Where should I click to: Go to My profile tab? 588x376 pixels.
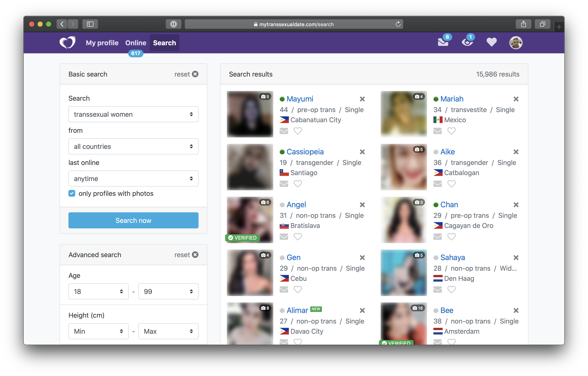tap(102, 43)
